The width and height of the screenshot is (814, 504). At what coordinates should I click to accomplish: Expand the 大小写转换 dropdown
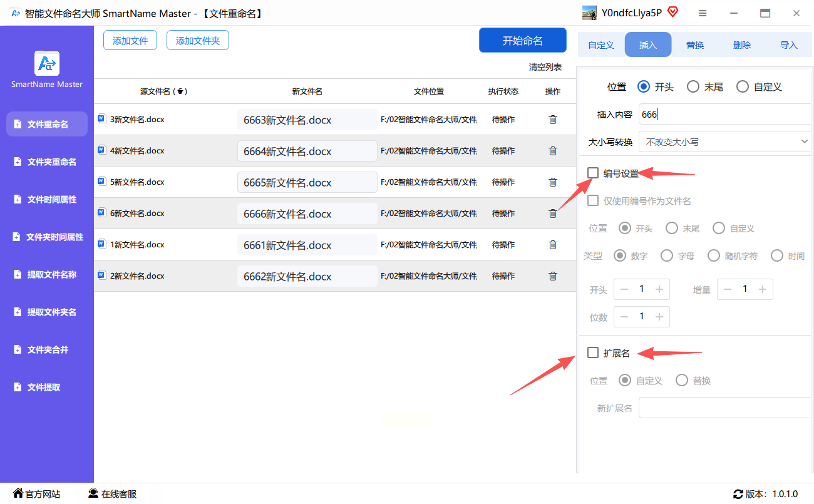tap(724, 142)
